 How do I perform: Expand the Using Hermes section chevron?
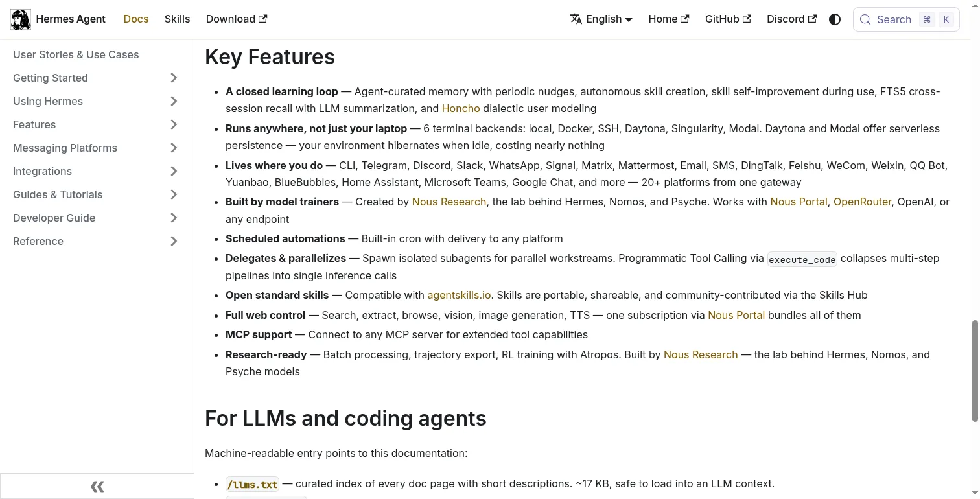coord(174,101)
